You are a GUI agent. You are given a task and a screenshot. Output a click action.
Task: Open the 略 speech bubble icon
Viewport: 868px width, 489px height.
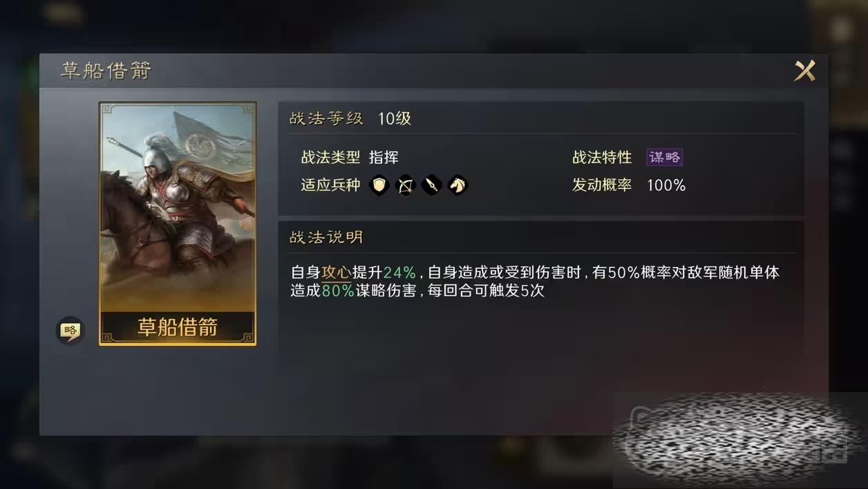point(70,331)
